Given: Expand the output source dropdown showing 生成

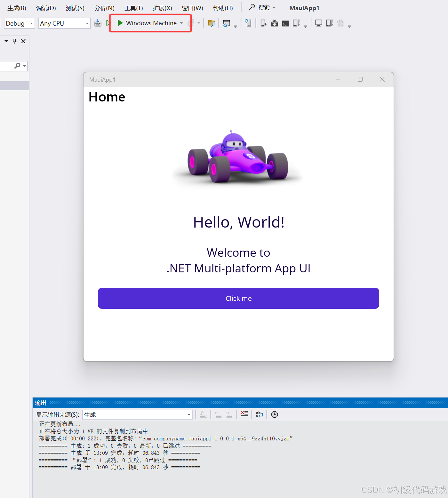Looking at the screenshot, I should coord(189,415).
